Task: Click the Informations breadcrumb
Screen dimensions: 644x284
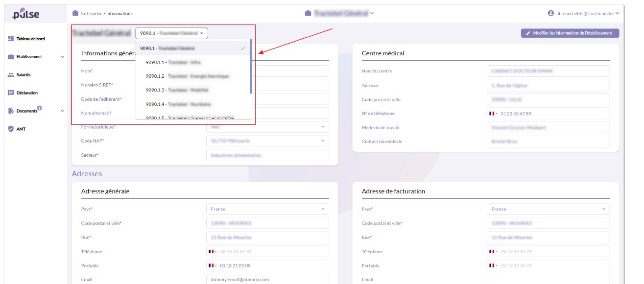Action: pyautogui.click(x=119, y=13)
